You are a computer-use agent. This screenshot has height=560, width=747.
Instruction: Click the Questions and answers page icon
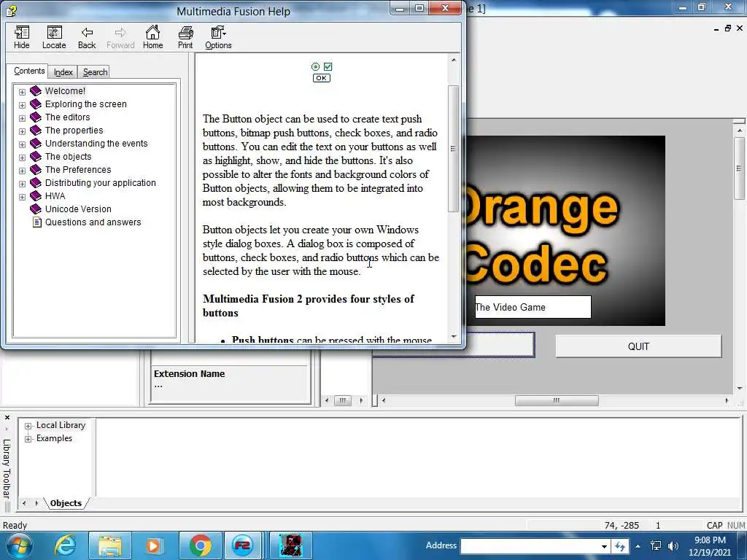[36, 222]
